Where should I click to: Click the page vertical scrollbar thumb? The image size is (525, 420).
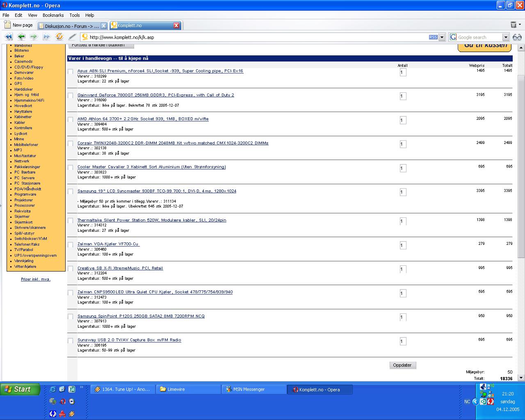521,167
